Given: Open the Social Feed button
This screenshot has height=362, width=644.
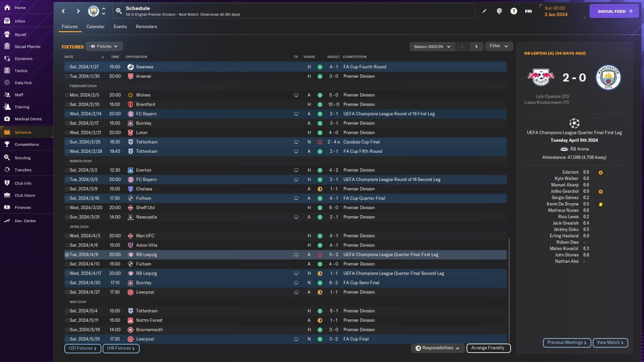Looking at the screenshot, I should [614, 11].
